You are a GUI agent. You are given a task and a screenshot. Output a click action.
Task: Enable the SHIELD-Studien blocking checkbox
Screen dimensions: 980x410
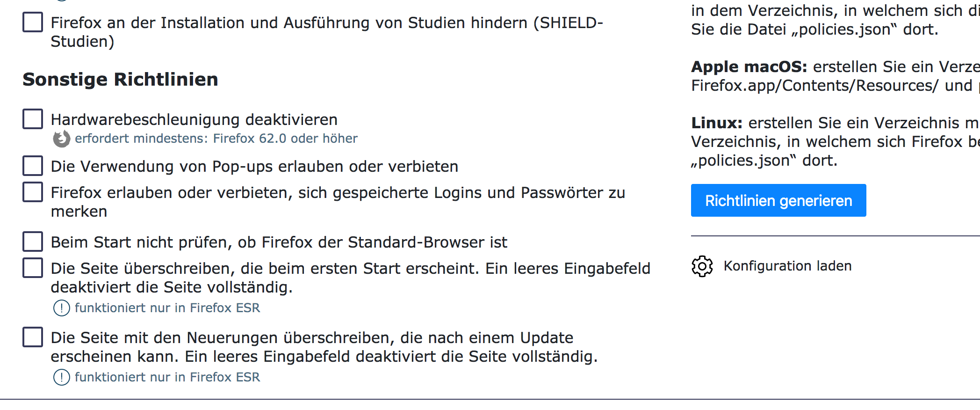tap(33, 22)
